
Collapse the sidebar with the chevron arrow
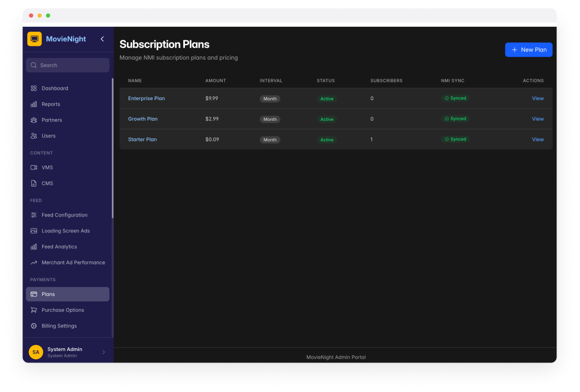click(x=102, y=39)
